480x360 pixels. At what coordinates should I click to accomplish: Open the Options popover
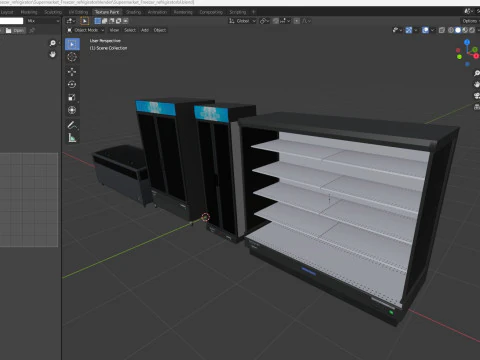(x=470, y=21)
